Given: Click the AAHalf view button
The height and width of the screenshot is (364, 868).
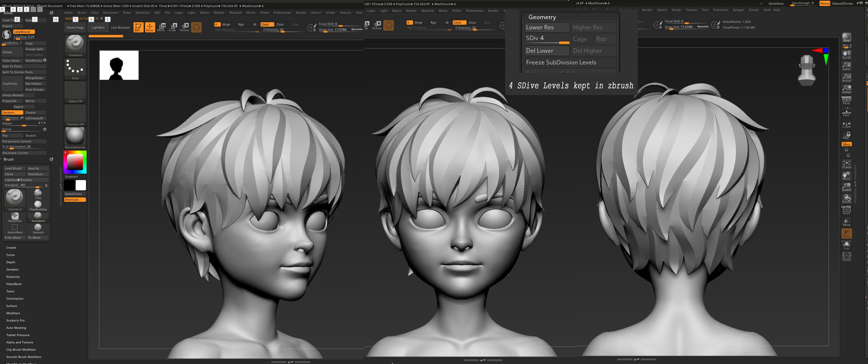Looking at the screenshot, I should point(846,89).
